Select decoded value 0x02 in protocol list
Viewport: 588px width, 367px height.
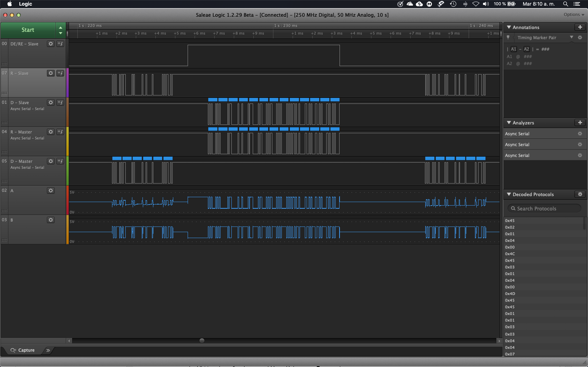click(510, 227)
